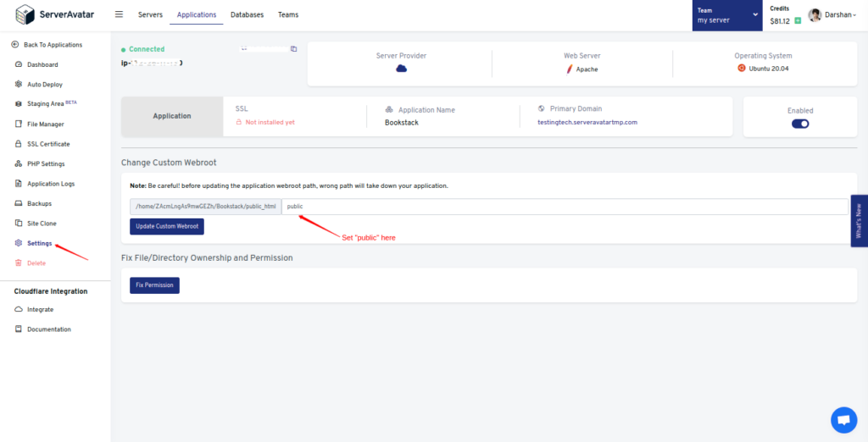Toggle the Enabled application switch
Image resolution: width=868 pixels, height=442 pixels.
800,124
